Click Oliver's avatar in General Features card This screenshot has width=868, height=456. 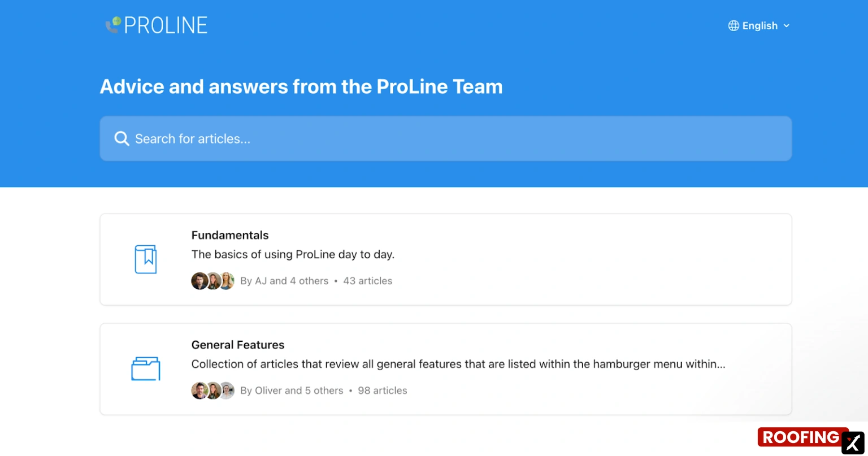click(x=199, y=390)
